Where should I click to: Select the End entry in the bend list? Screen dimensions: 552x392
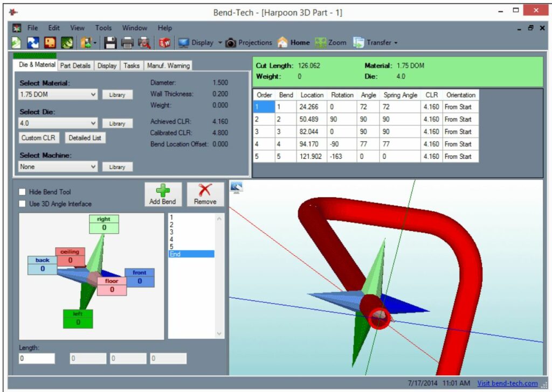tap(192, 254)
